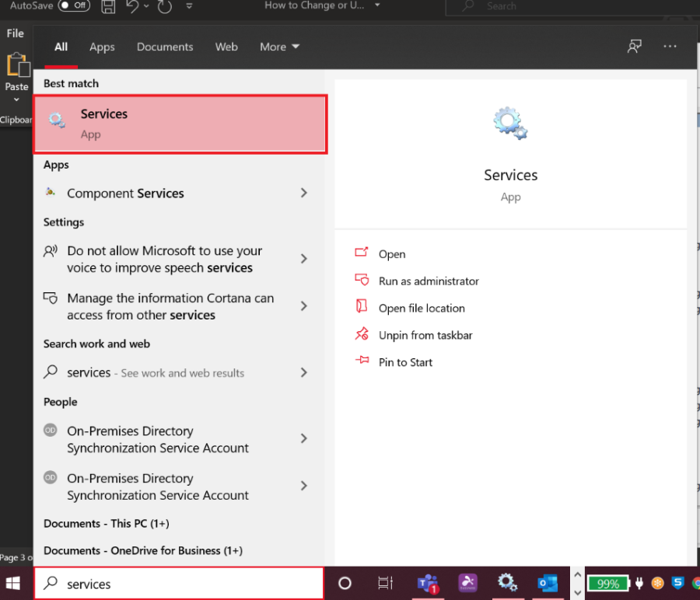This screenshot has width=700, height=600.
Task: Open the Paste dropdown arrow in Word
Action: (x=16, y=99)
